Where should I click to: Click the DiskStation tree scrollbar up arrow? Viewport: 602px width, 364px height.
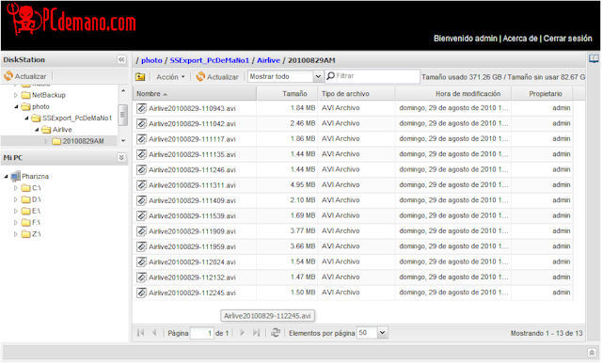tap(123, 90)
